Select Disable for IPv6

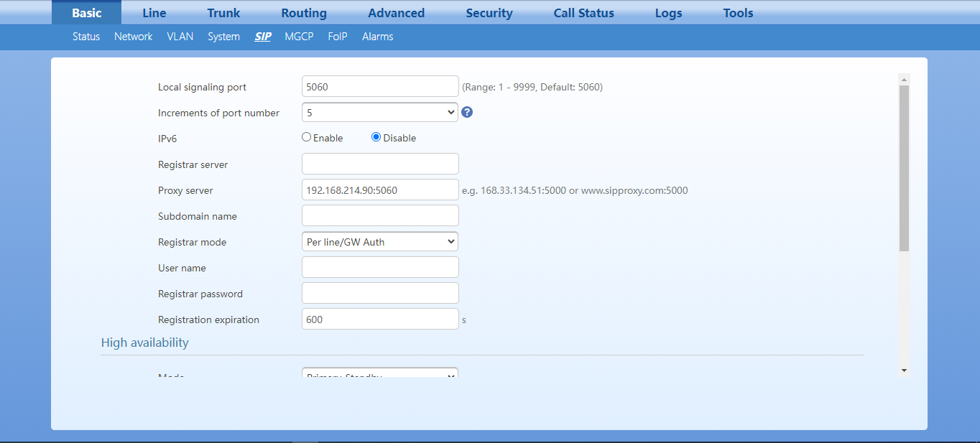pyautogui.click(x=376, y=137)
